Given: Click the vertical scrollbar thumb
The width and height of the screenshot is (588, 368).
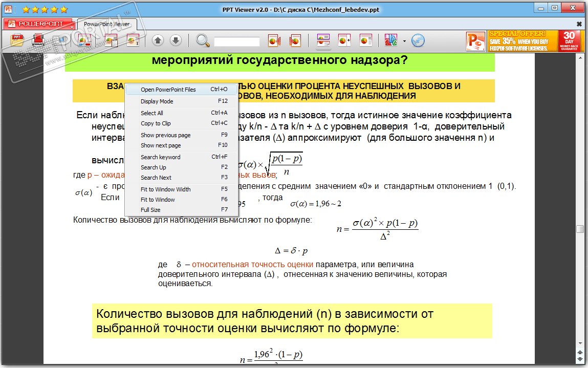Looking at the screenshot, I should coord(580,229).
